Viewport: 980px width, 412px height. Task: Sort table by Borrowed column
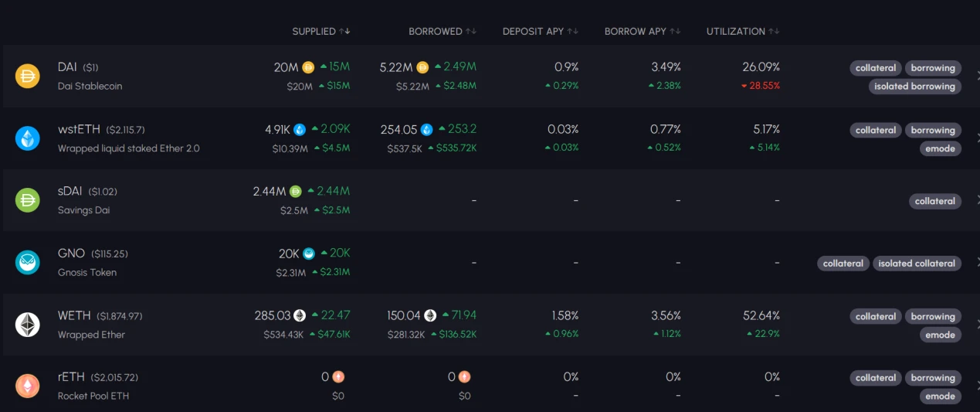[x=442, y=32]
